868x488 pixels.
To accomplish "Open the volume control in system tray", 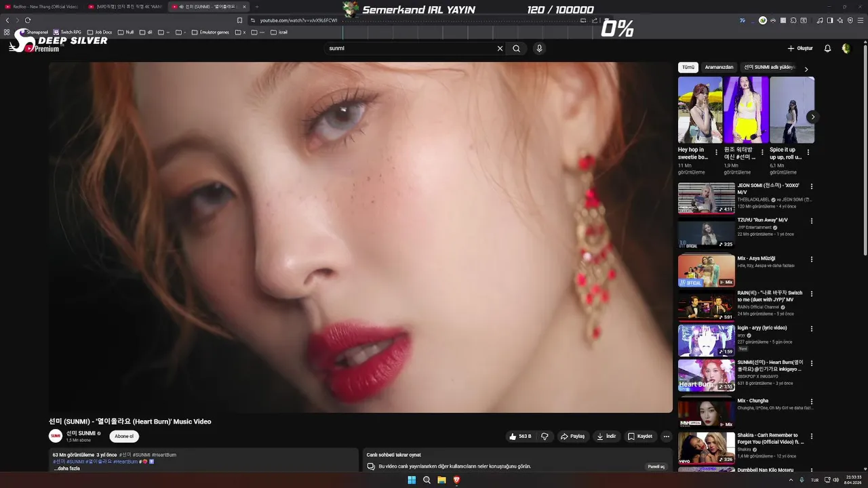I will (x=835, y=480).
